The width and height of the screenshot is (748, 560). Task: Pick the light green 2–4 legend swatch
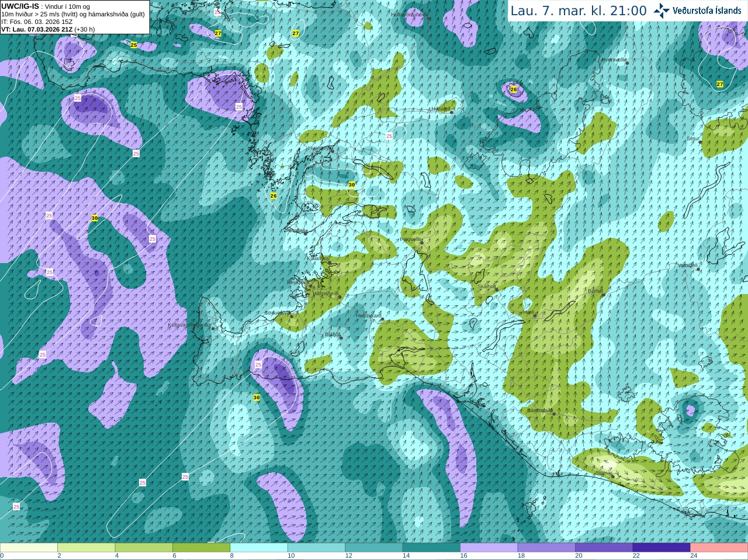coord(86,548)
